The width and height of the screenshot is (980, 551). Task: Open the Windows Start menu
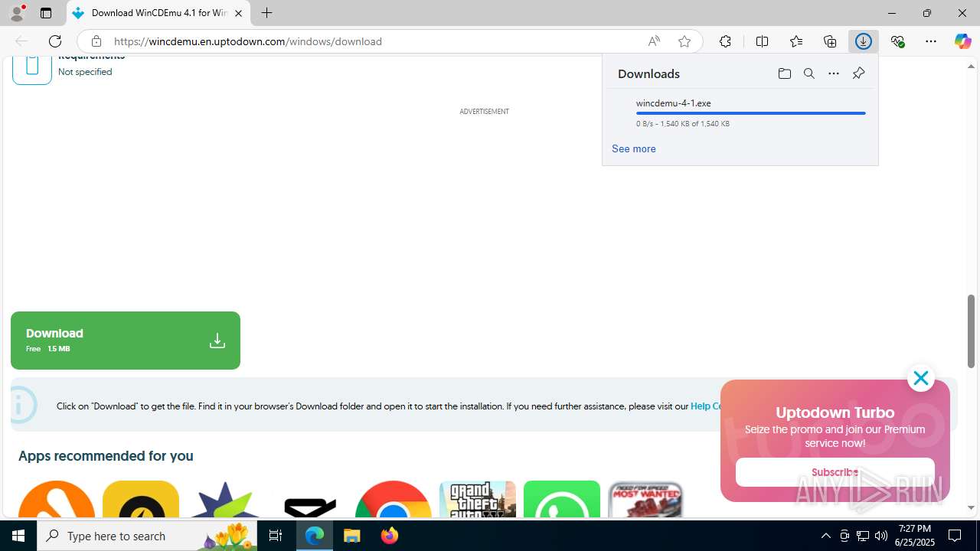coord(18,536)
